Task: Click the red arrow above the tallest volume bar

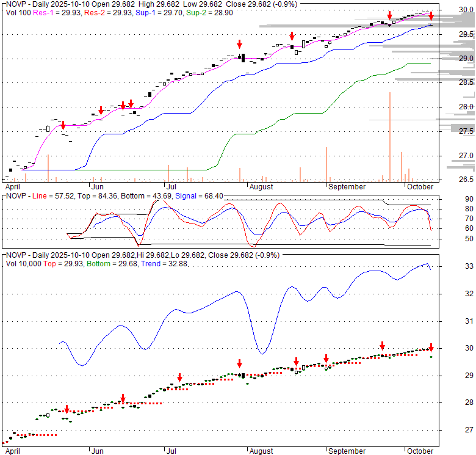Action: click(389, 15)
